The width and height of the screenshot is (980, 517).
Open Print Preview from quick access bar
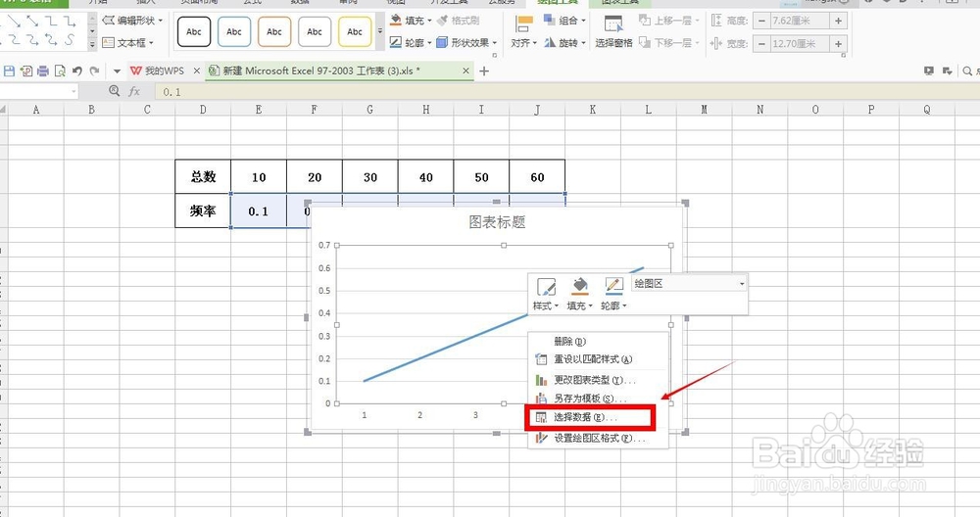click(60, 71)
